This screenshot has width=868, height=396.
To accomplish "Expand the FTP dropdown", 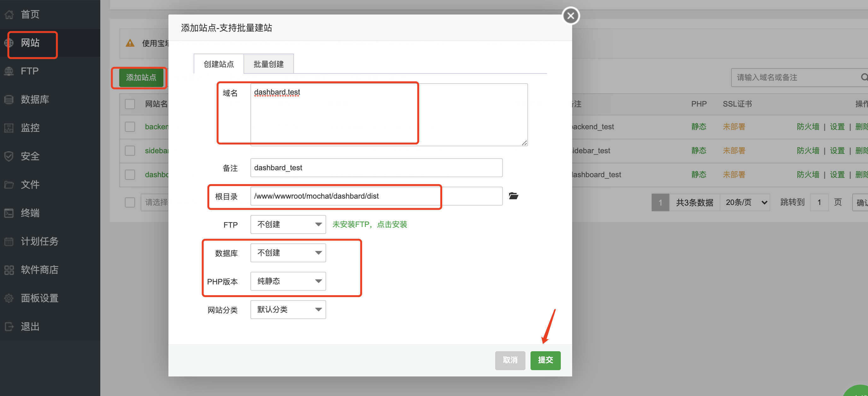I will [288, 224].
